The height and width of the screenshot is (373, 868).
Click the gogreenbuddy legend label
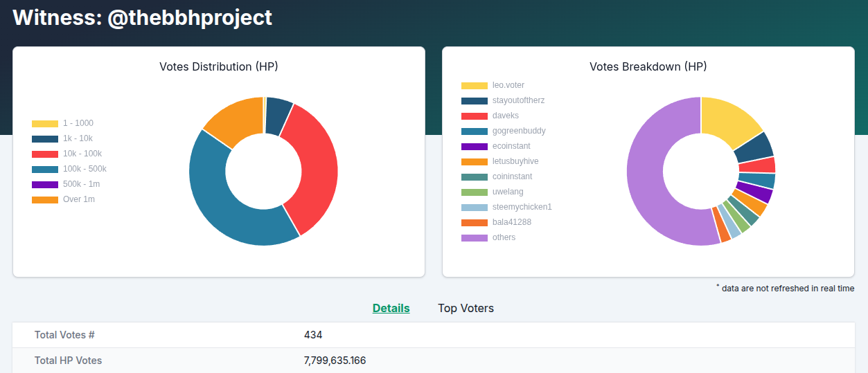click(x=519, y=131)
